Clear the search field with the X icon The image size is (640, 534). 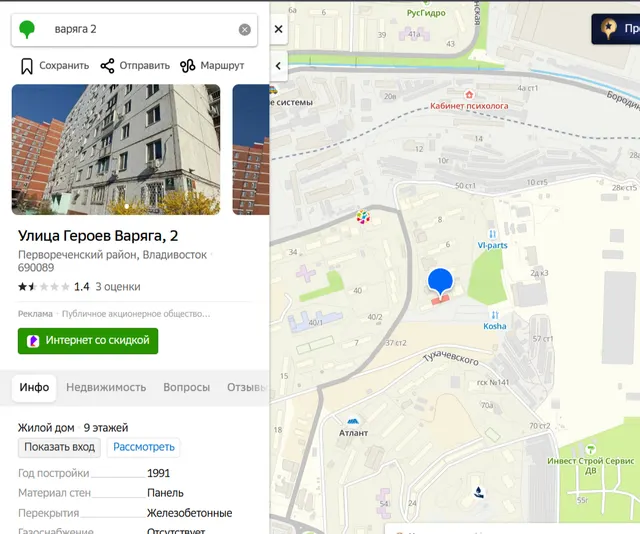244,29
